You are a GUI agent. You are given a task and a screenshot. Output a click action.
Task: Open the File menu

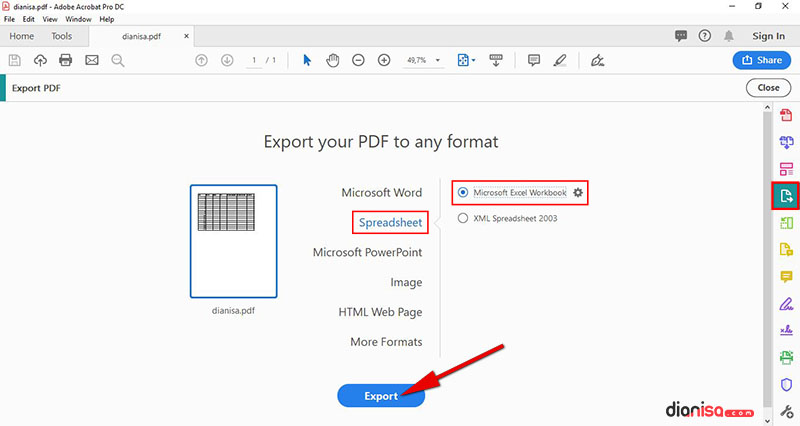click(9, 19)
